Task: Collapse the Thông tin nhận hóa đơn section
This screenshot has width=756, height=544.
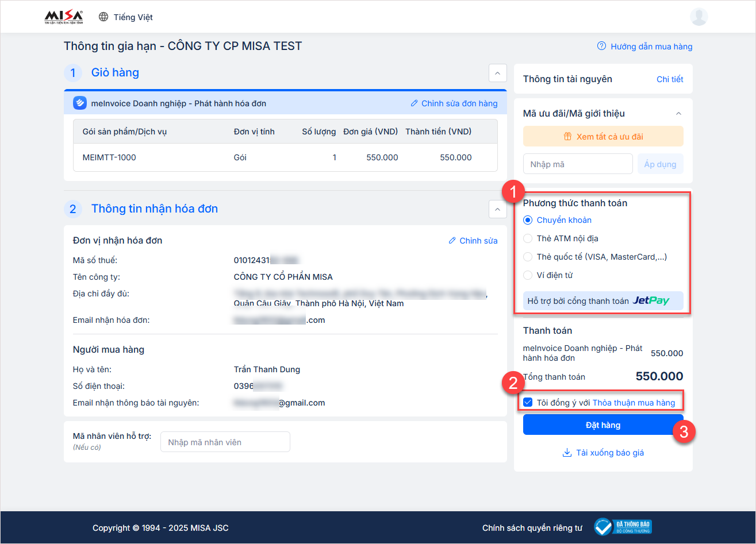Action: click(x=497, y=209)
